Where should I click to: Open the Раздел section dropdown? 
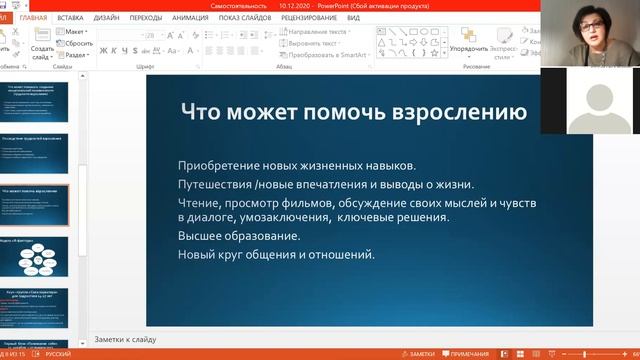[73, 54]
